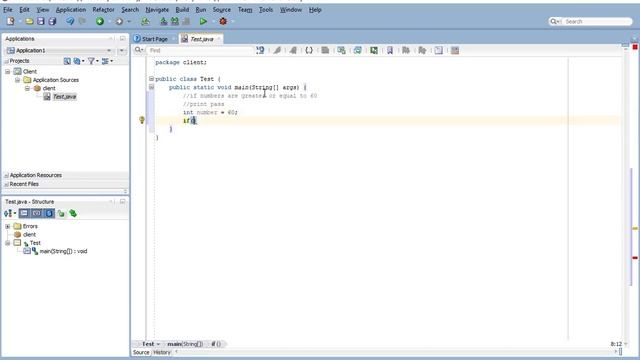
Task: Click the main(String[]) breadcrumb at editor bottom
Action: point(185,344)
